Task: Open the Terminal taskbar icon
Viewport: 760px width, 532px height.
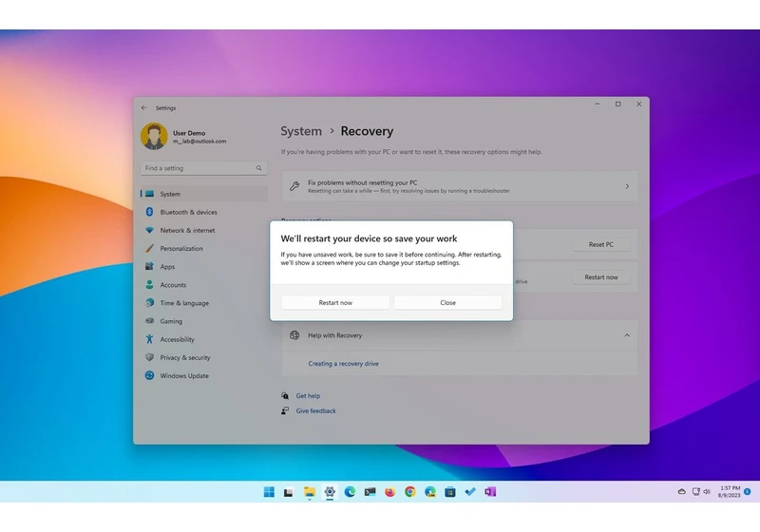Action: 370,492
